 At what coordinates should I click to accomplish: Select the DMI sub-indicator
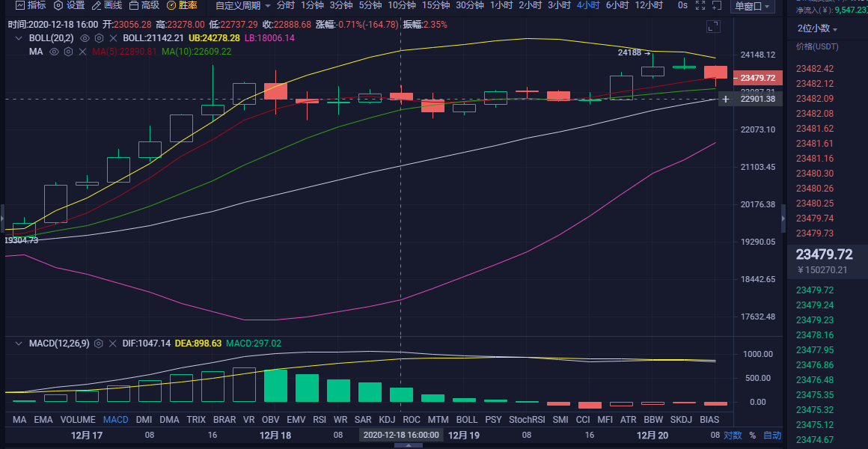click(x=144, y=420)
